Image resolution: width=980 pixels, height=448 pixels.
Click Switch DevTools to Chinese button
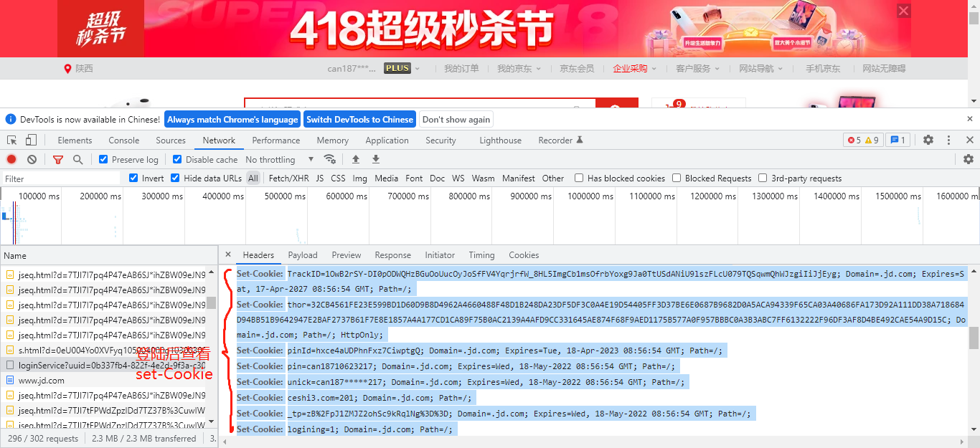pos(359,119)
